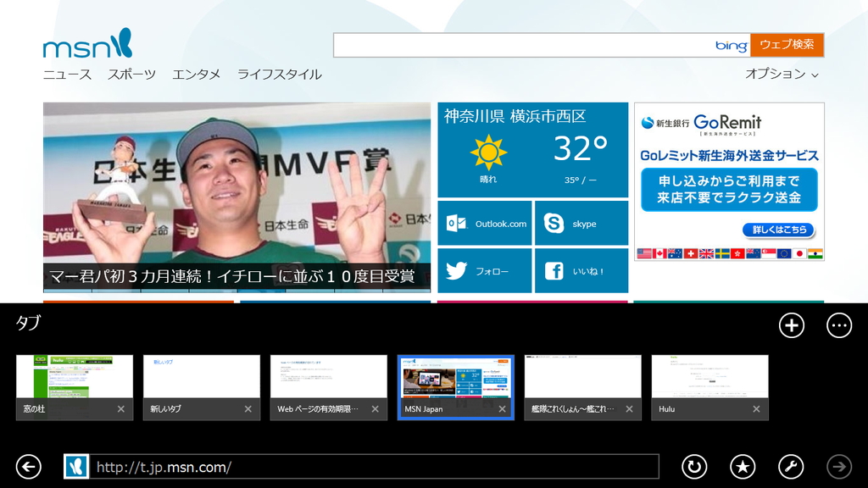Close the 新しいタブ tab
This screenshot has height=488, width=868.
(248, 408)
